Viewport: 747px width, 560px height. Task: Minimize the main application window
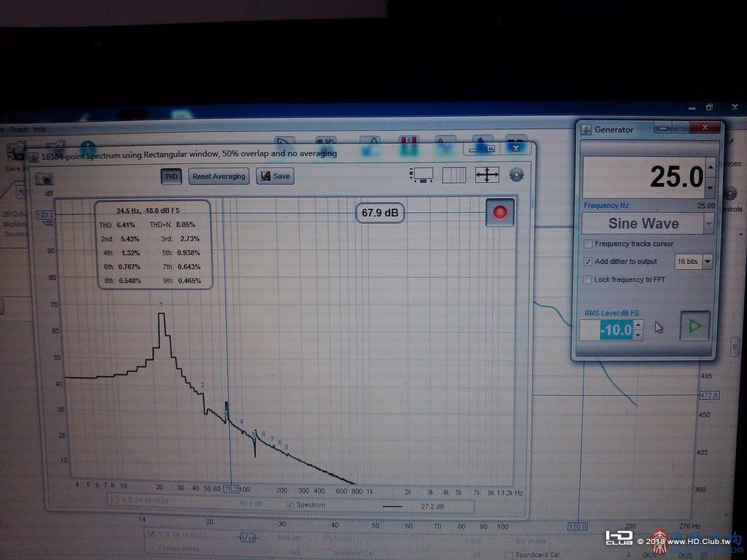coord(692,109)
